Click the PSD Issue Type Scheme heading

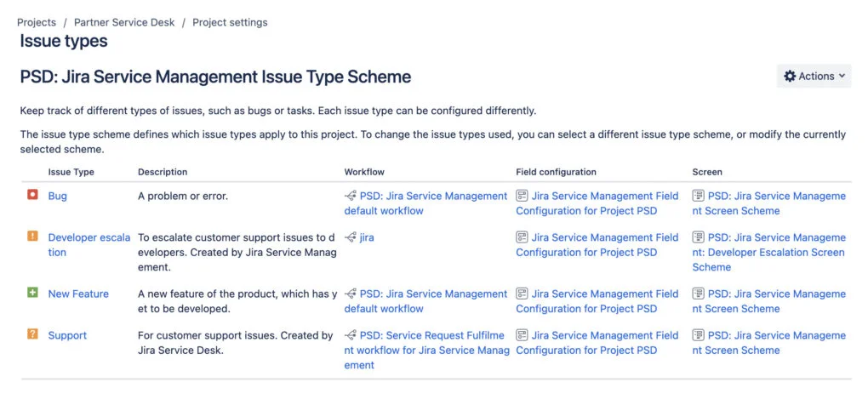tap(215, 77)
